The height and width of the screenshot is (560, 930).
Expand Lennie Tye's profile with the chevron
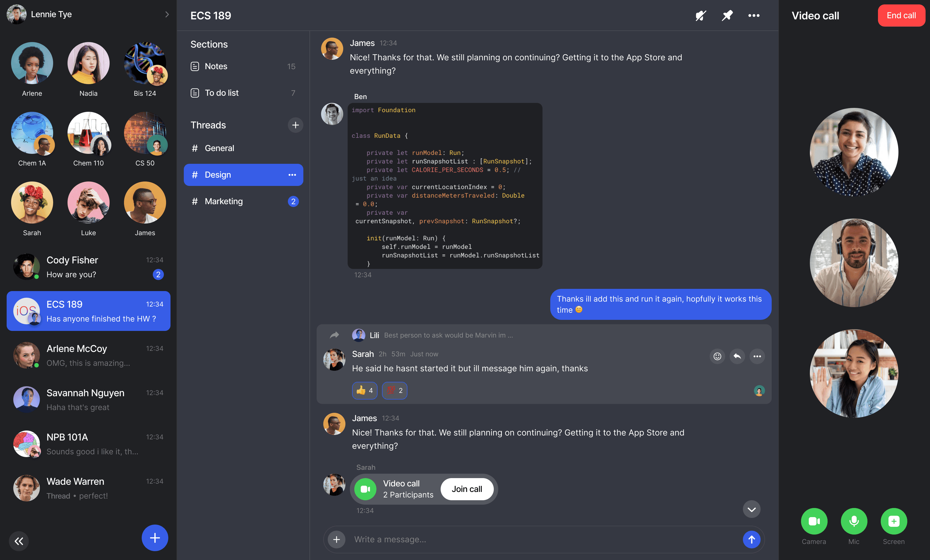pos(167,14)
